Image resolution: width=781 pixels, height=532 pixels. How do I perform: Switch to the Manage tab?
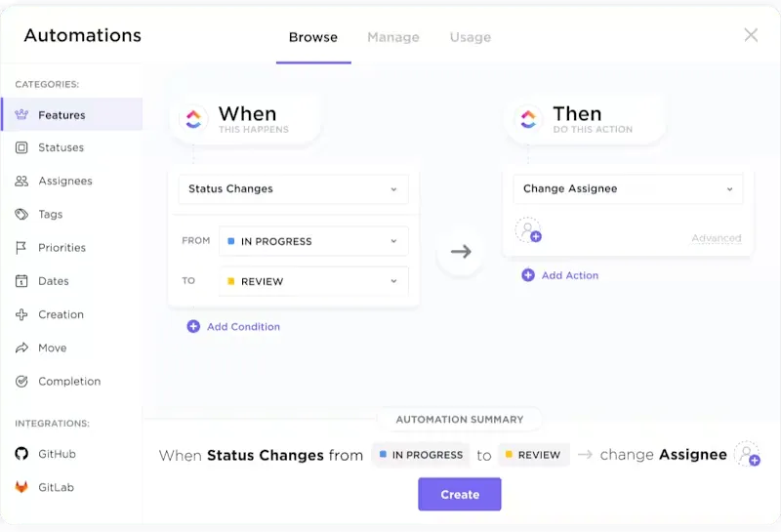tap(393, 37)
